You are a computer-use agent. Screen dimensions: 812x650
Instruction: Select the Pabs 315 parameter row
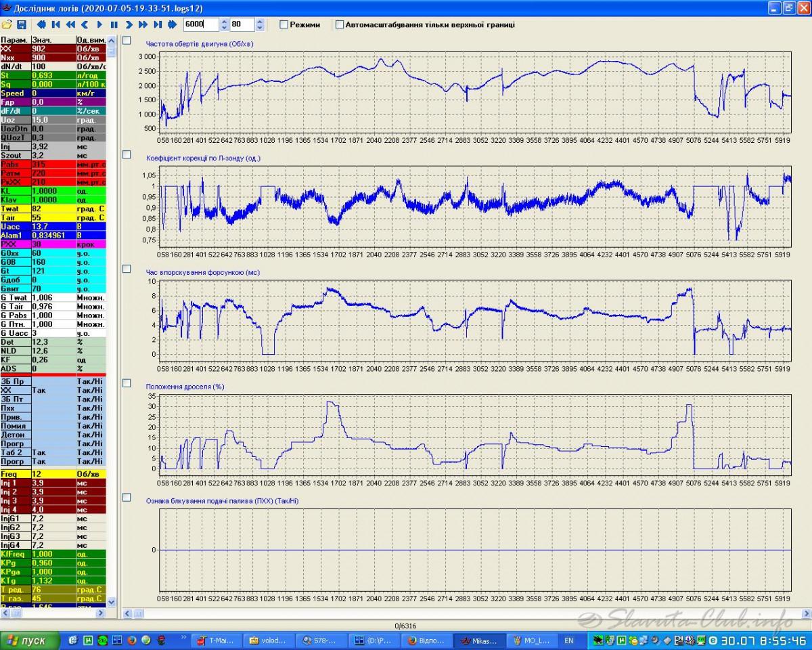[53, 165]
